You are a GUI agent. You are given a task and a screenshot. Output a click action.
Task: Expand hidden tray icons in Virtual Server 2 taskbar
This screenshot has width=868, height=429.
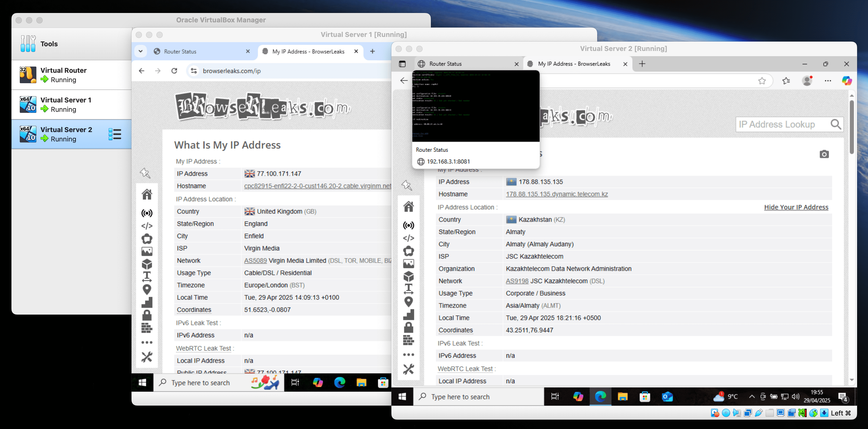[x=751, y=397]
